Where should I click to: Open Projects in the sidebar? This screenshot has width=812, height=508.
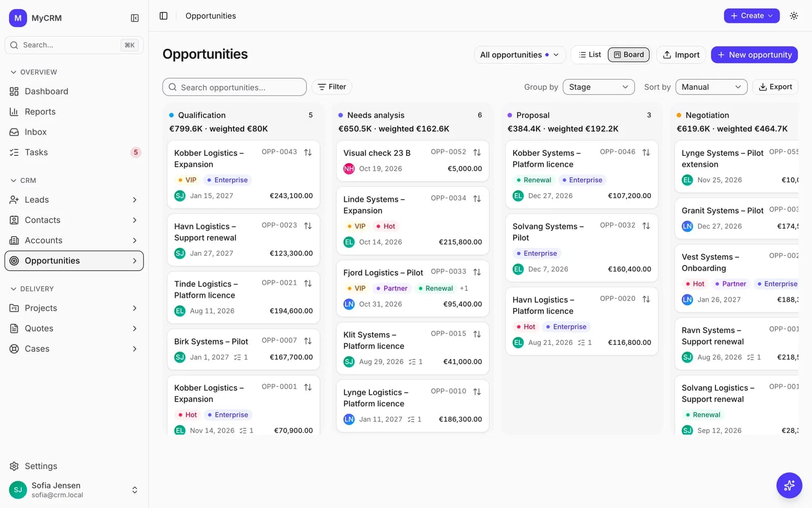pyautogui.click(x=74, y=308)
